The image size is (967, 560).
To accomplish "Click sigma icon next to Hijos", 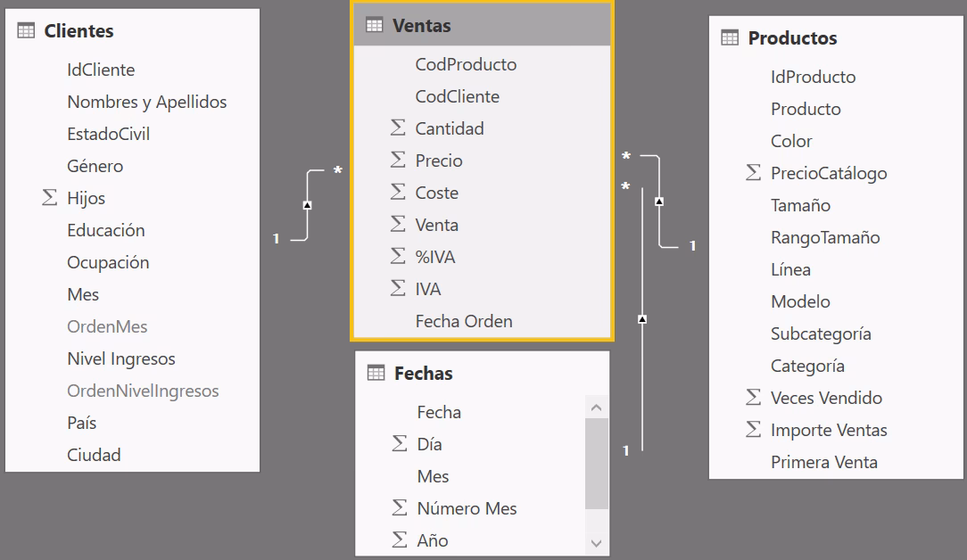I will point(50,197).
